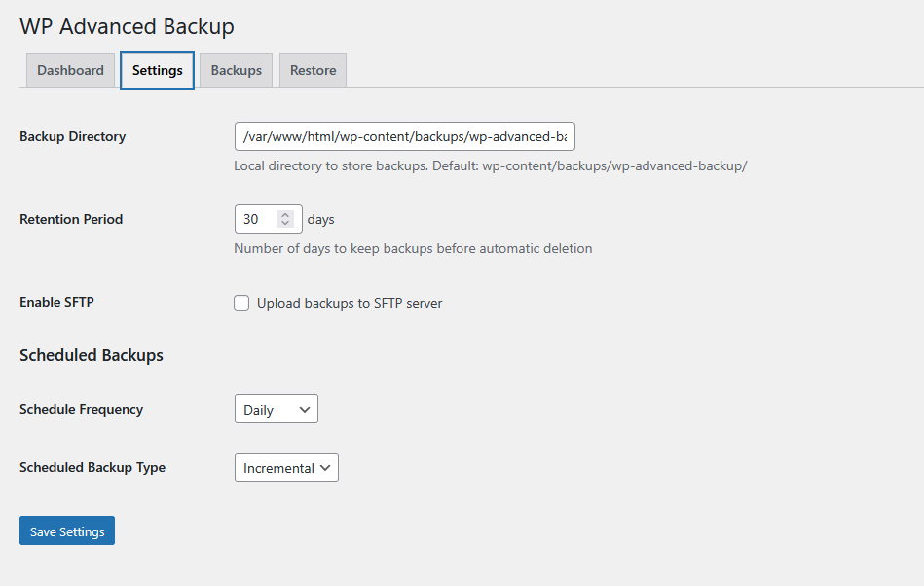Enable the Upload backups to SFTP checkbox
This screenshot has width=924, height=586.
coord(241,303)
